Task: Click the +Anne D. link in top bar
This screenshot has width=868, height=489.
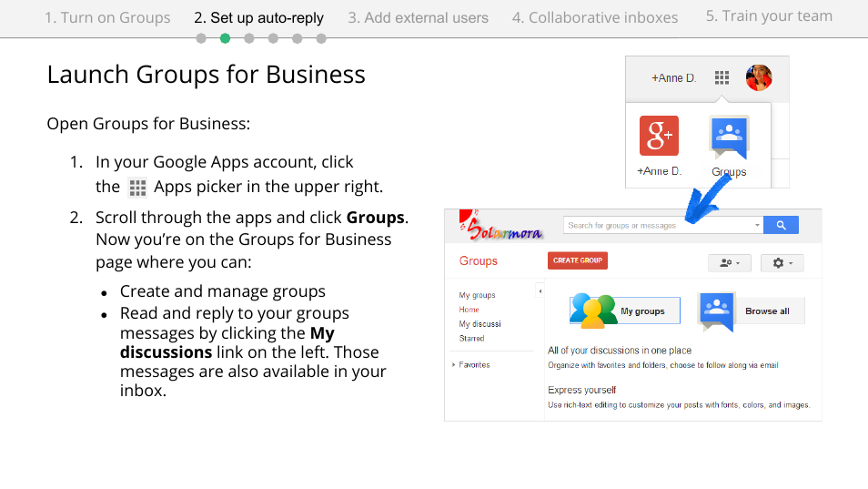Action: pyautogui.click(x=673, y=78)
